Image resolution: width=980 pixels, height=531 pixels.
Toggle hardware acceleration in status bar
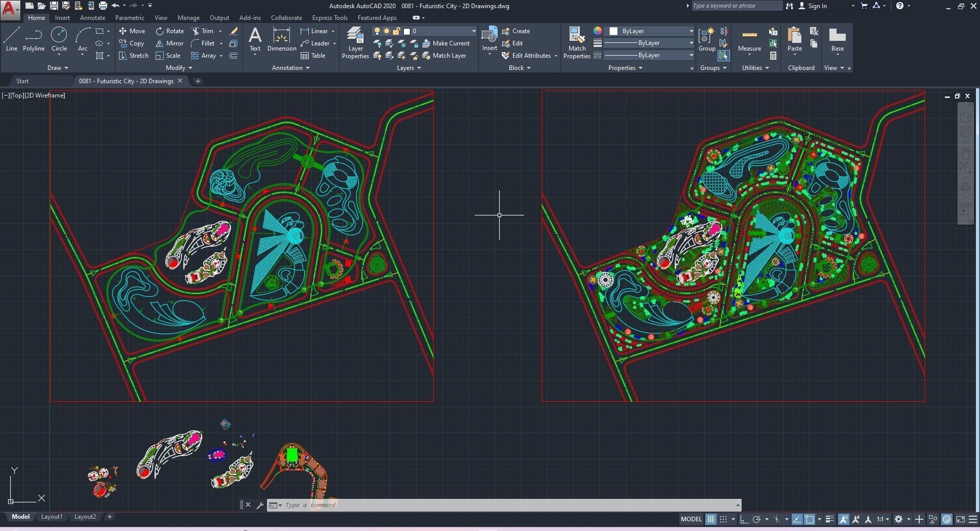947,519
